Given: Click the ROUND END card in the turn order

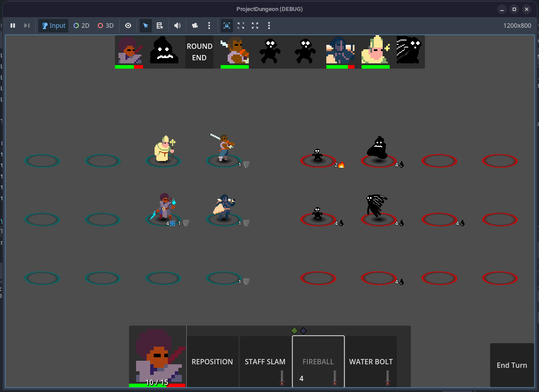Looking at the screenshot, I should pos(199,51).
